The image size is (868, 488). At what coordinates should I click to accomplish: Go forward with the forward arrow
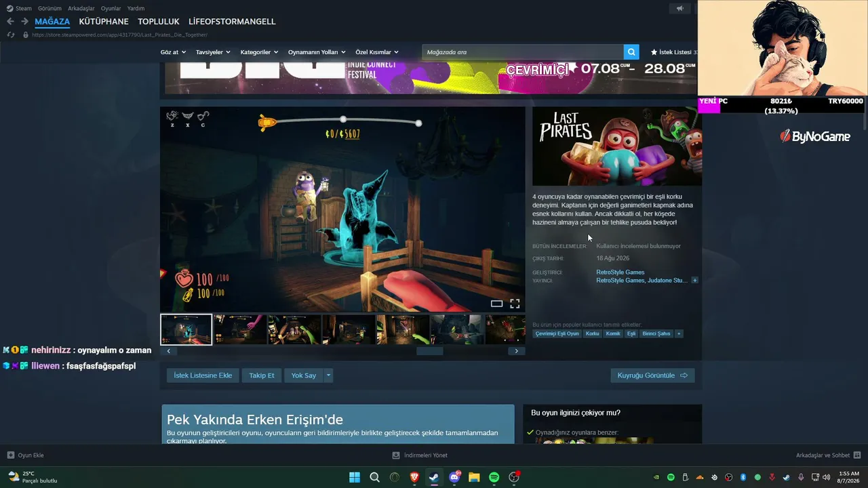(24, 22)
